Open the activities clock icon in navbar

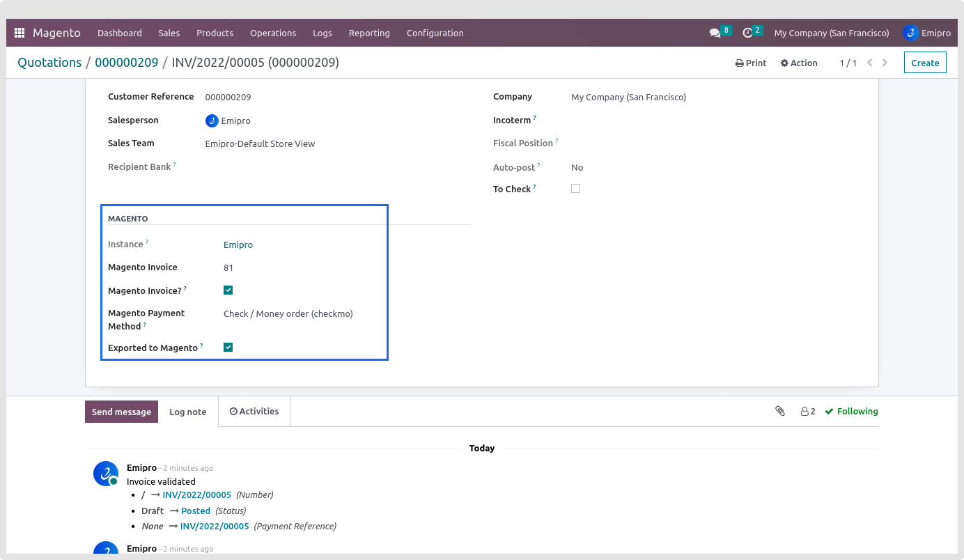click(747, 33)
